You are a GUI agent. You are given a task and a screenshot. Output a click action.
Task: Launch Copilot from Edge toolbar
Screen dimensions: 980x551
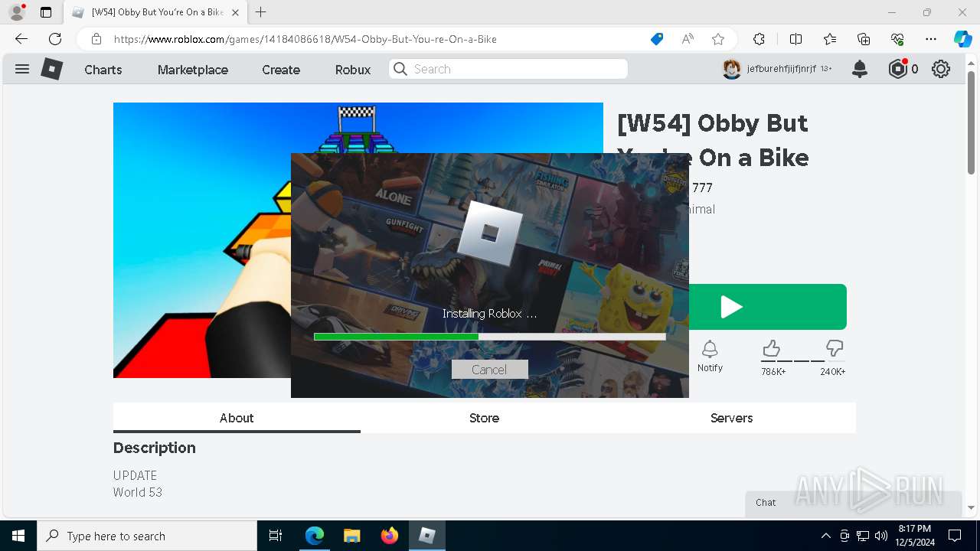point(962,39)
